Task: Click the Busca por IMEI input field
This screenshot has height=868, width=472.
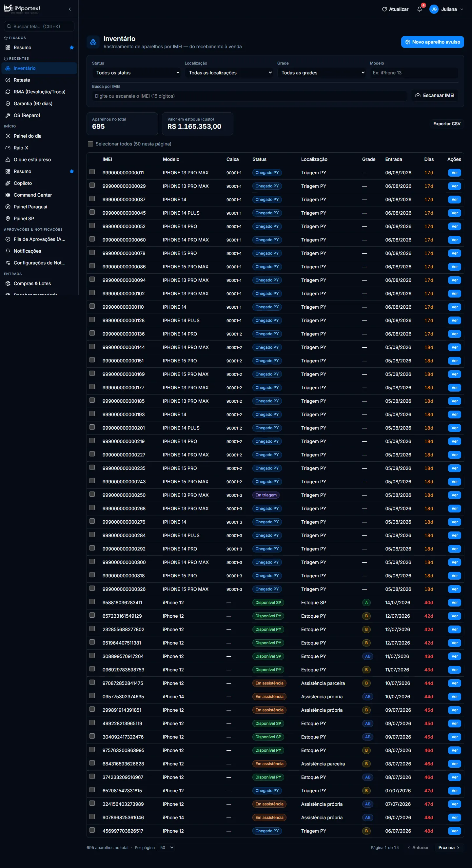Action: [x=249, y=96]
